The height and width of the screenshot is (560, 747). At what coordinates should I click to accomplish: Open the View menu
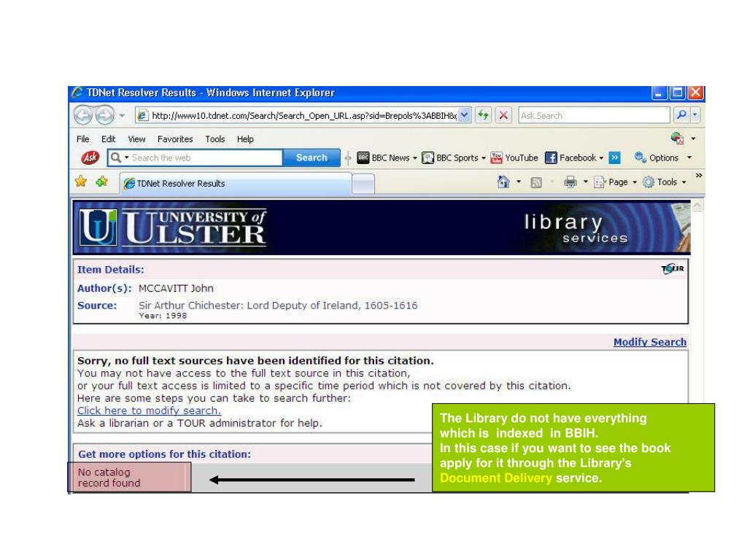[x=136, y=139]
